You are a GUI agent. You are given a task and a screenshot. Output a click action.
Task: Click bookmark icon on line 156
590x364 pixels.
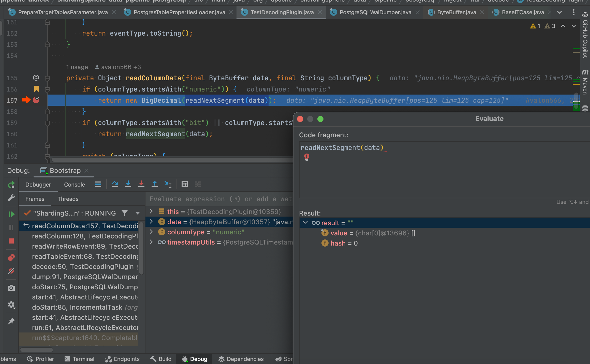tap(36, 89)
